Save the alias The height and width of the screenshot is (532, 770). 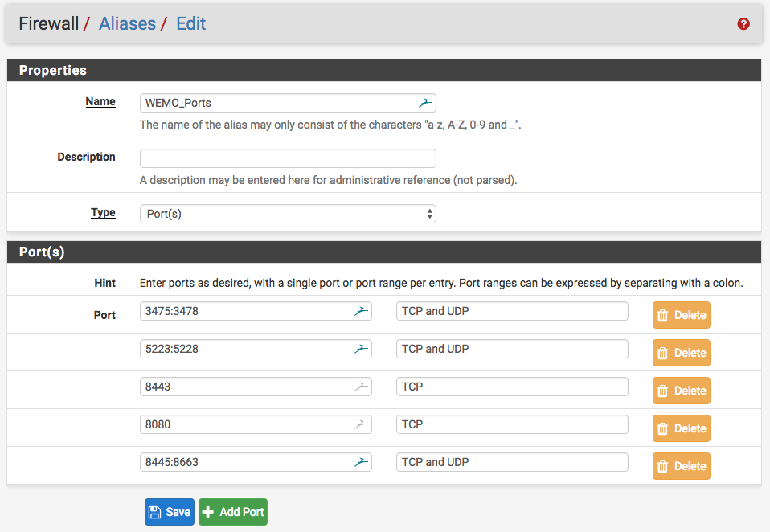[x=170, y=512]
